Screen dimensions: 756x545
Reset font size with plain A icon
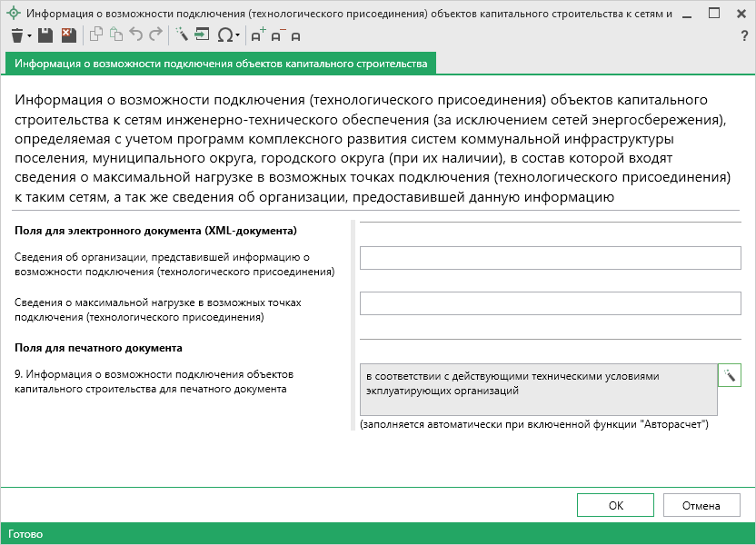[x=296, y=36]
